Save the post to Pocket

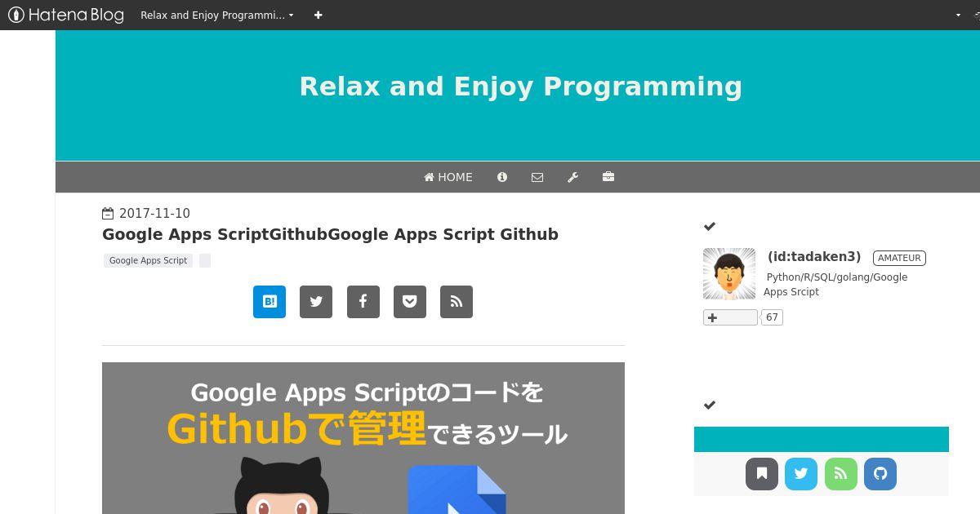410,302
